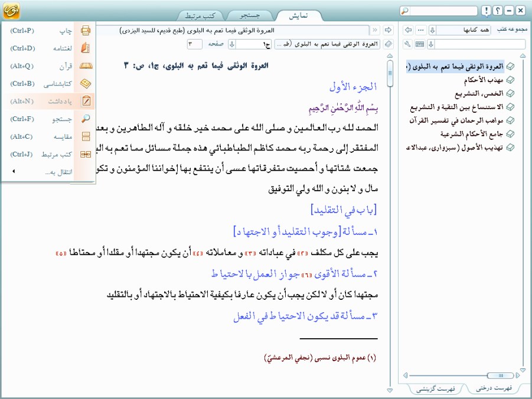Open لغتنامه (Ctrl+D) dictionary menu entry
This screenshot has width=532, height=399.
click(48, 48)
